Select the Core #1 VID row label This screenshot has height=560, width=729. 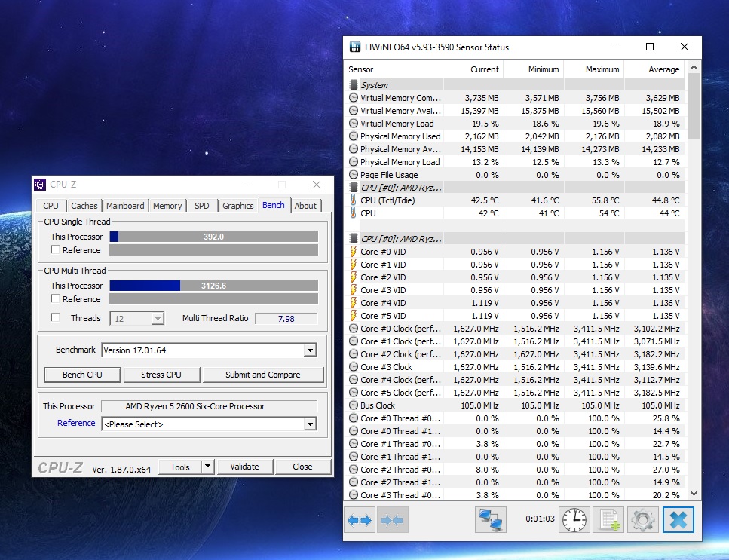383,265
